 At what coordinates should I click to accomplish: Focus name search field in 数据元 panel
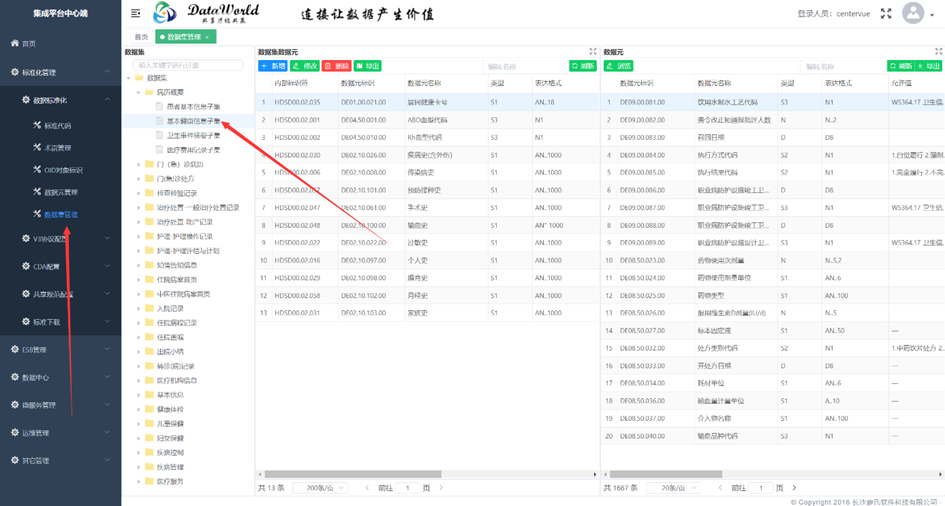(843, 66)
